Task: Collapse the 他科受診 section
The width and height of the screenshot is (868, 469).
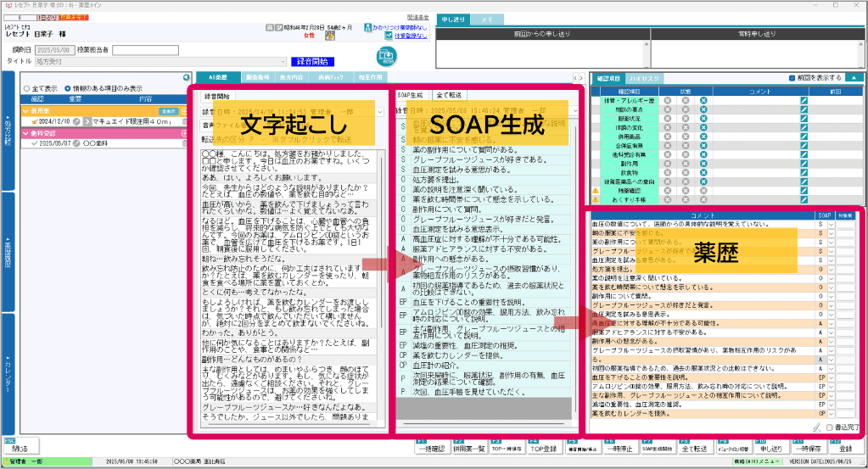Action: pos(25,133)
